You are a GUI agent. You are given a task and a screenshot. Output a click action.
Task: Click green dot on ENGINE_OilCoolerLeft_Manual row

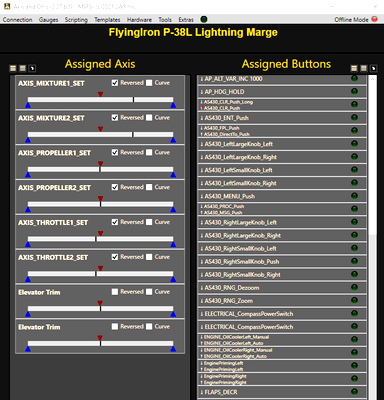point(354,339)
